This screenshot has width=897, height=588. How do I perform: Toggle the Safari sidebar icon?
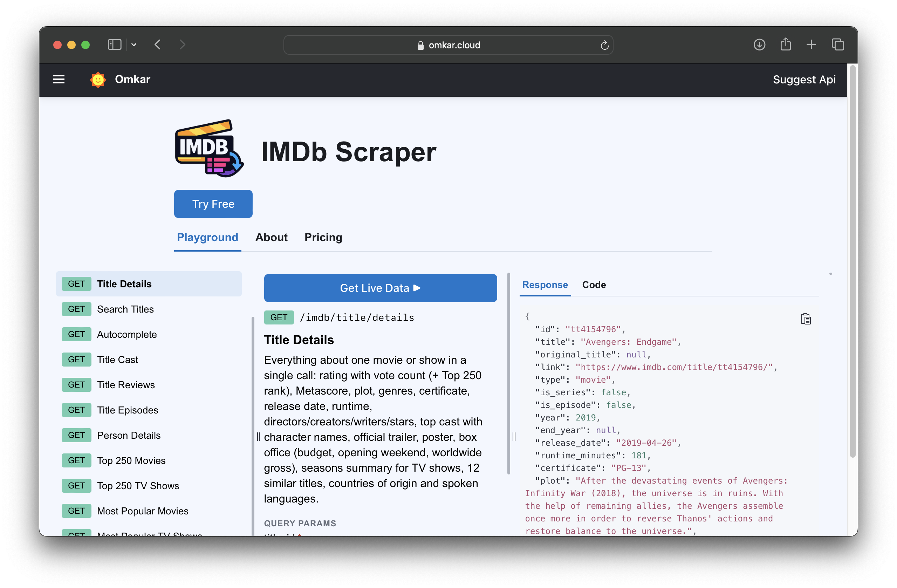[x=115, y=45]
